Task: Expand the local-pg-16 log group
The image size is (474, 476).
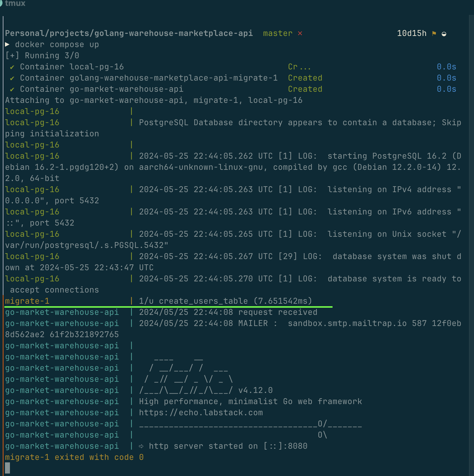Action: 32,111
